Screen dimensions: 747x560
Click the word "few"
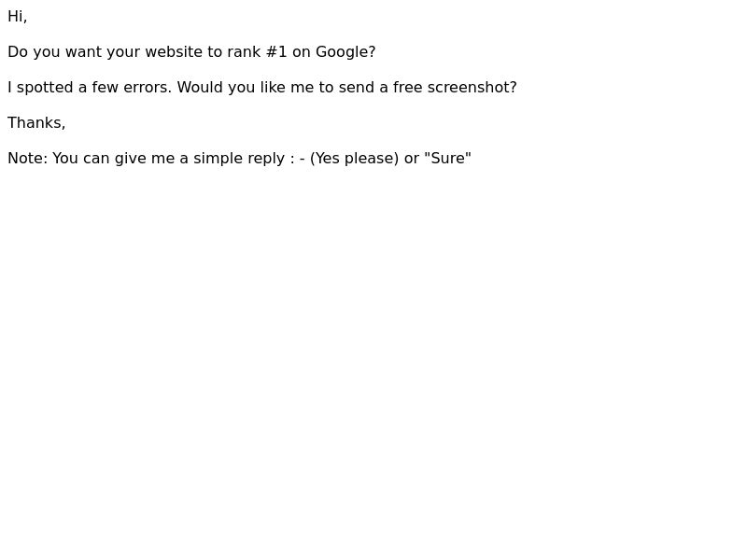click(105, 88)
